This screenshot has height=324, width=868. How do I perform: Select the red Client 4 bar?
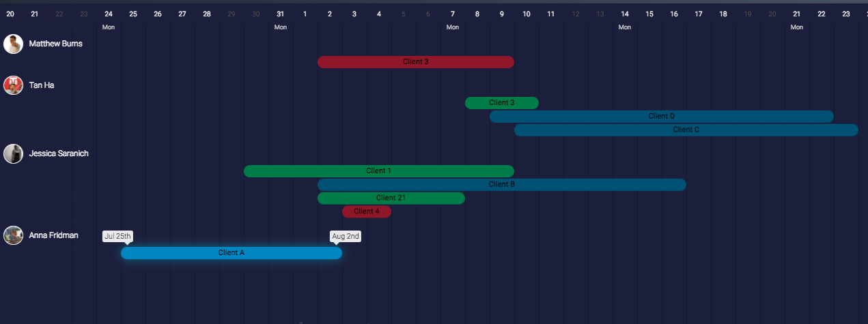click(367, 212)
